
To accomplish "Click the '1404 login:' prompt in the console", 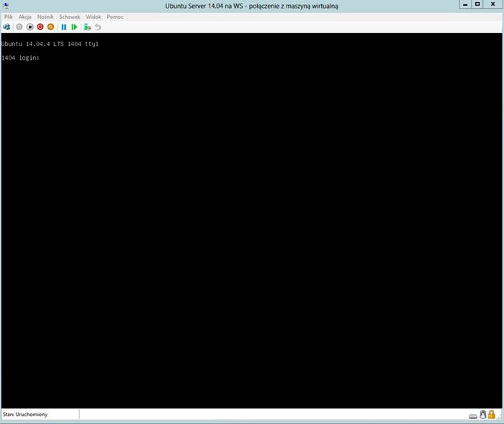I will pos(20,58).
